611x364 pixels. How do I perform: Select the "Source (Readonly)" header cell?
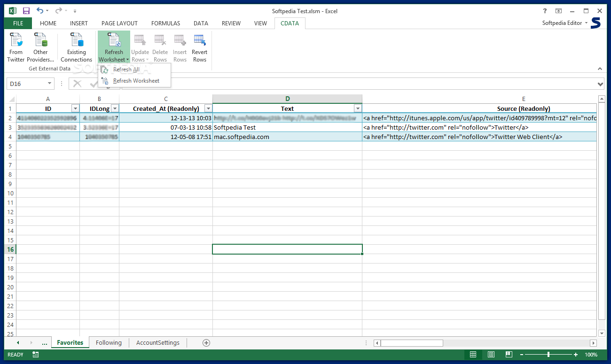pos(479,108)
